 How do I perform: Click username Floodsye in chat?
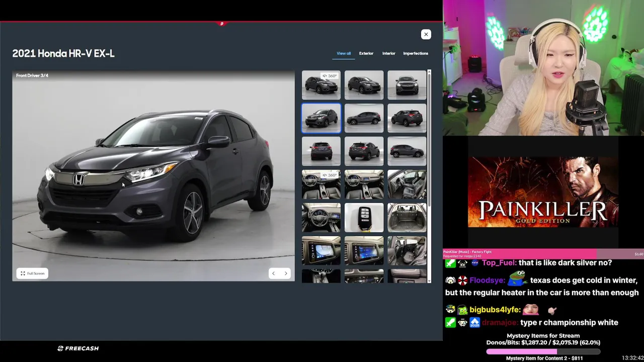click(487, 281)
